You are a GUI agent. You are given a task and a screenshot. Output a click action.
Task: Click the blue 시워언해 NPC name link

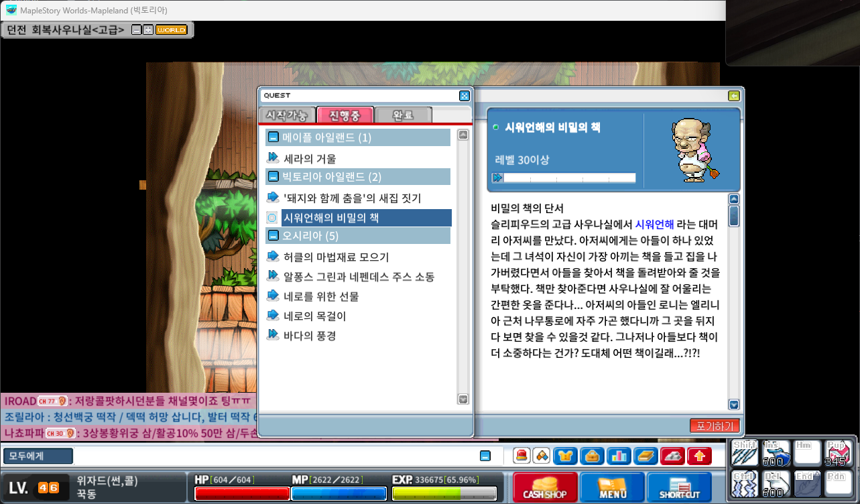[654, 225]
